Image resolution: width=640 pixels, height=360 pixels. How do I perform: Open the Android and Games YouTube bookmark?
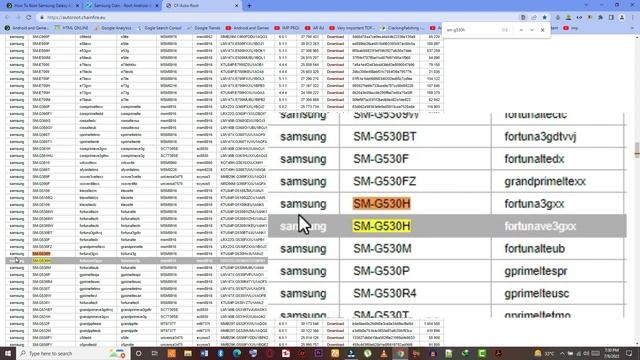(x=247, y=28)
